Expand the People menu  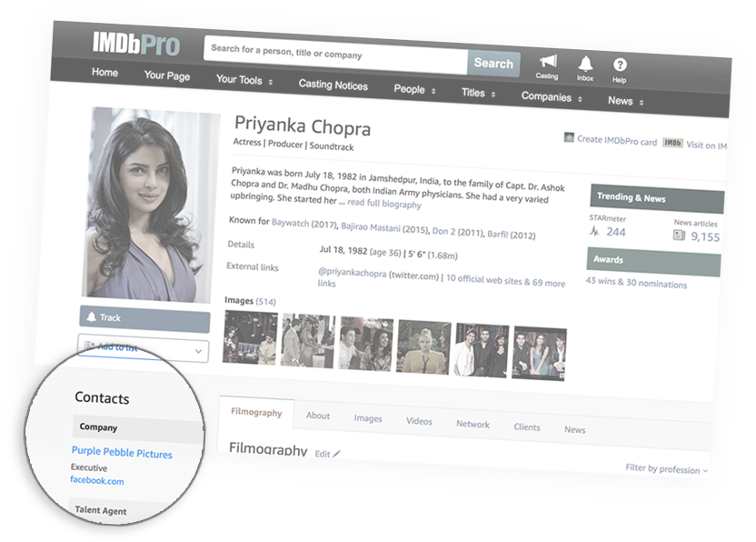coord(414,90)
